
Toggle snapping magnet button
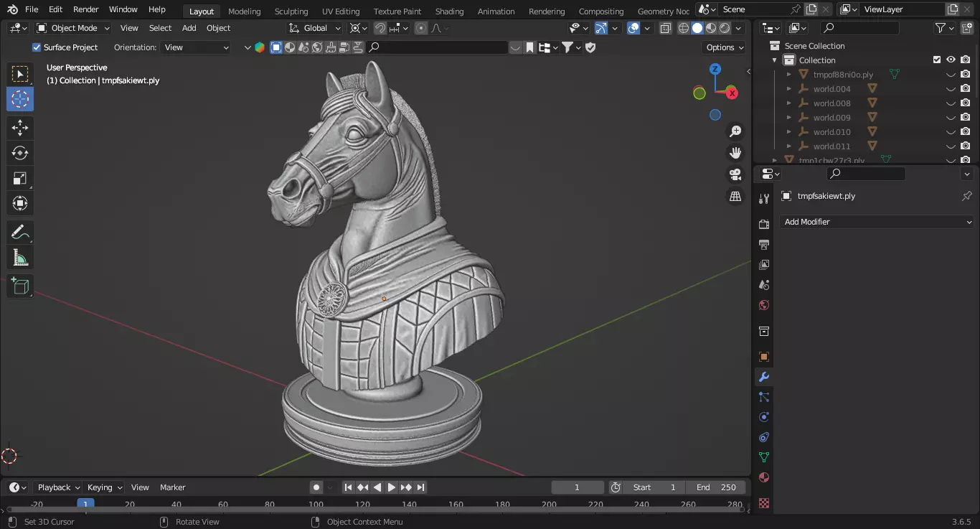click(x=380, y=28)
